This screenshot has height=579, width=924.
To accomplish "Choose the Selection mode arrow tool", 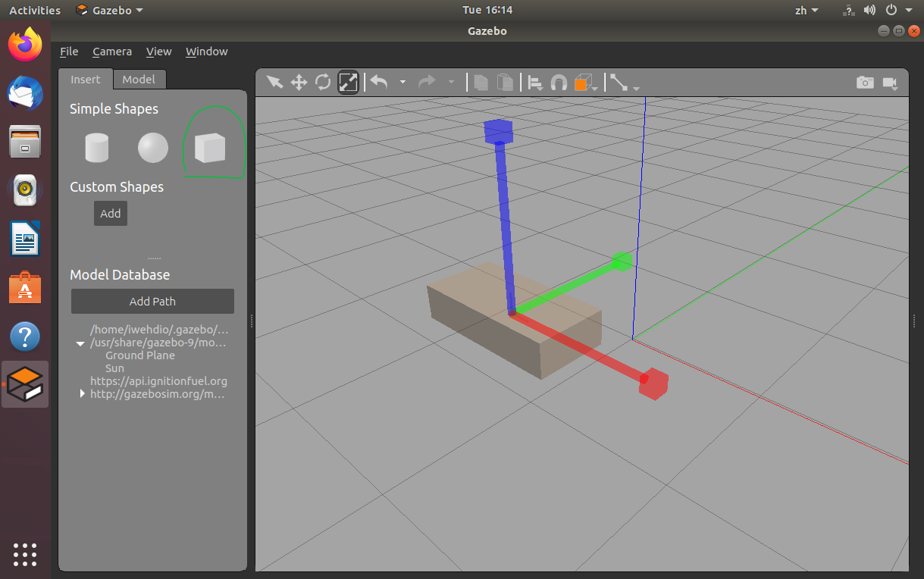I will click(274, 82).
